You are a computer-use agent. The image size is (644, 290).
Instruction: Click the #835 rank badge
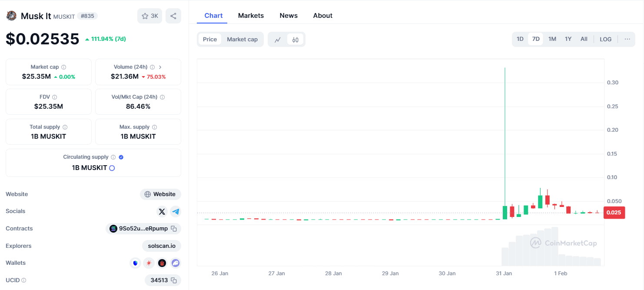click(x=87, y=16)
